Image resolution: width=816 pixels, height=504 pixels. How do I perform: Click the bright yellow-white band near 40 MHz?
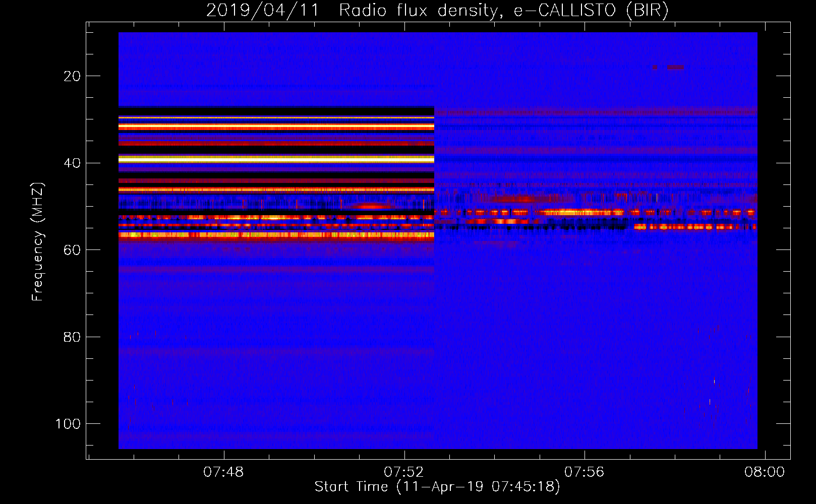(276, 159)
